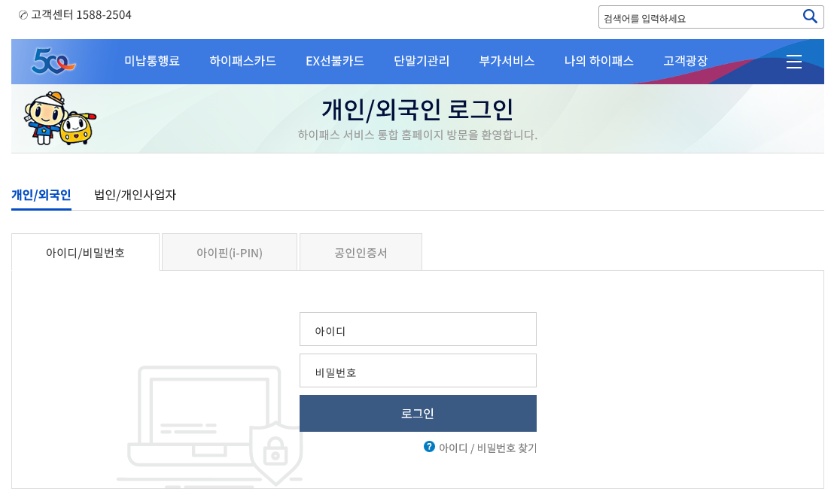Click the search magnifier icon
This screenshot has height=504, width=834.
(x=809, y=17)
